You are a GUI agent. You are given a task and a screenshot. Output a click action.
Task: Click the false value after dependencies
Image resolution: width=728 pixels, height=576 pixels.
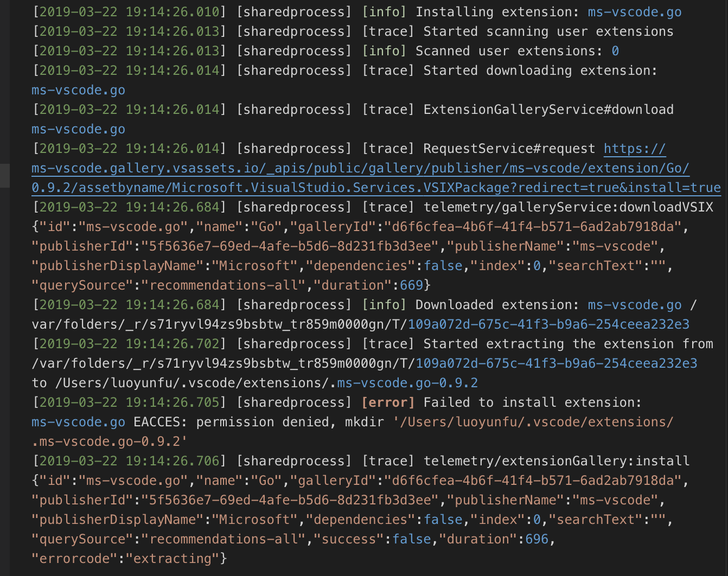(x=443, y=265)
